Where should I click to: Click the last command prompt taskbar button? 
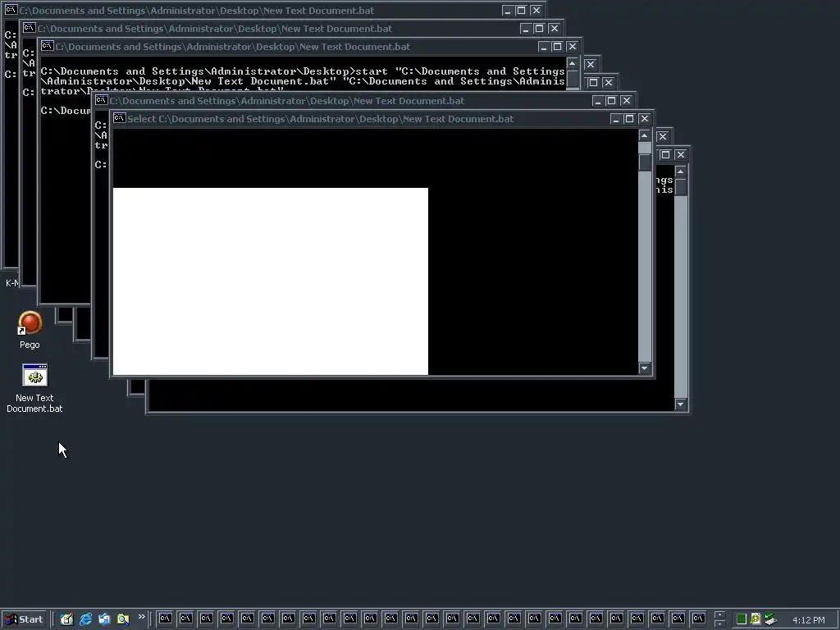click(698, 619)
